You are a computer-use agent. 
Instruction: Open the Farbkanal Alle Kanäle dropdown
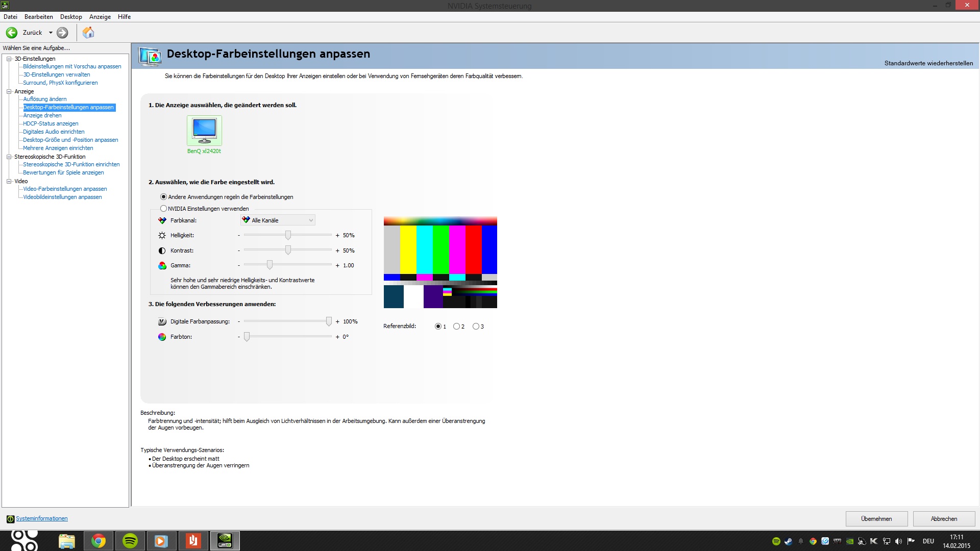click(278, 220)
